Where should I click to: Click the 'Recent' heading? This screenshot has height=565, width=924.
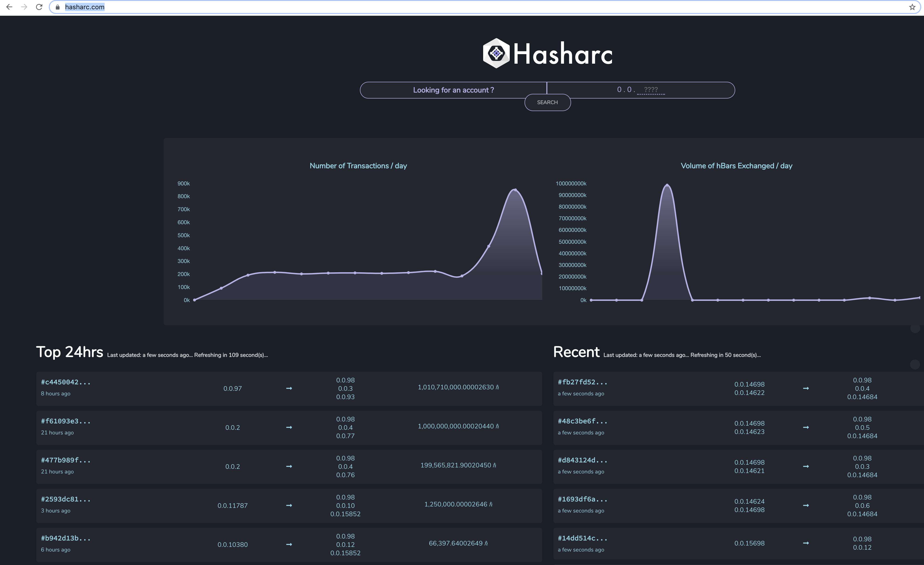(576, 352)
